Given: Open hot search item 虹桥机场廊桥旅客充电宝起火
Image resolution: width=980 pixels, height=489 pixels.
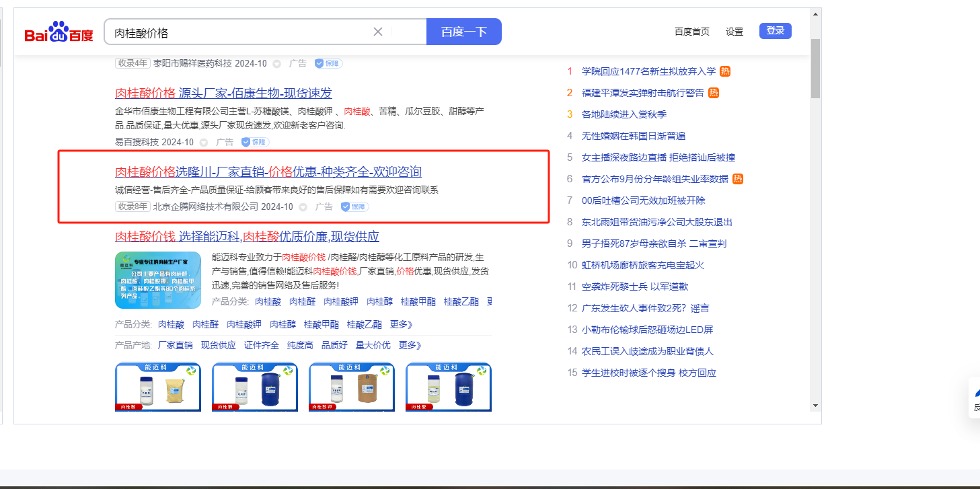Looking at the screenshot, I should click(x=642, y=265).
